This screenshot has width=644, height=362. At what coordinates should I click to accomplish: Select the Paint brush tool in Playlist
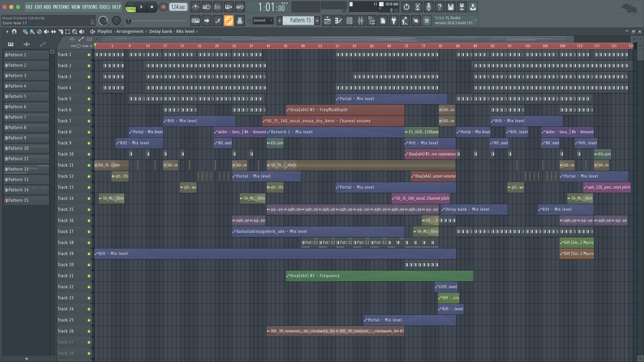point(32,32)
